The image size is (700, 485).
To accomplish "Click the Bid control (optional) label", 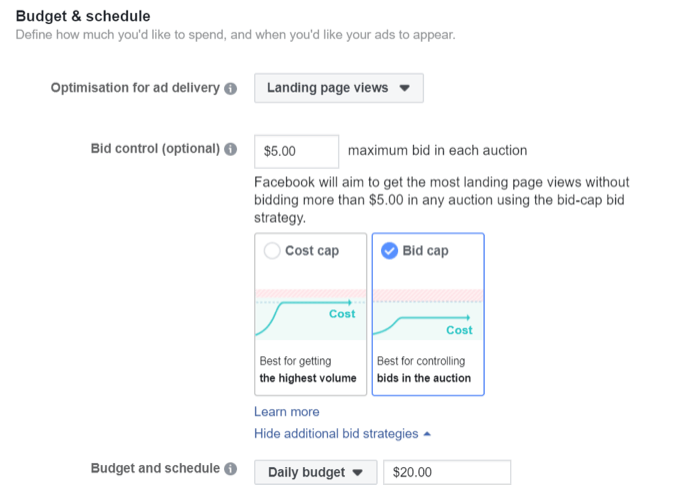I will pos(155,149).
